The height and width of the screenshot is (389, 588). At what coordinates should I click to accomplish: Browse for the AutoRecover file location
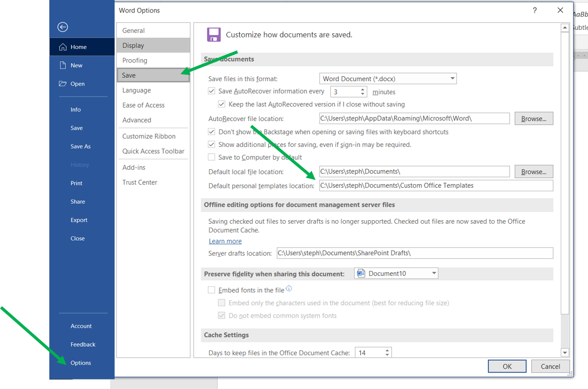coord(533,118)
